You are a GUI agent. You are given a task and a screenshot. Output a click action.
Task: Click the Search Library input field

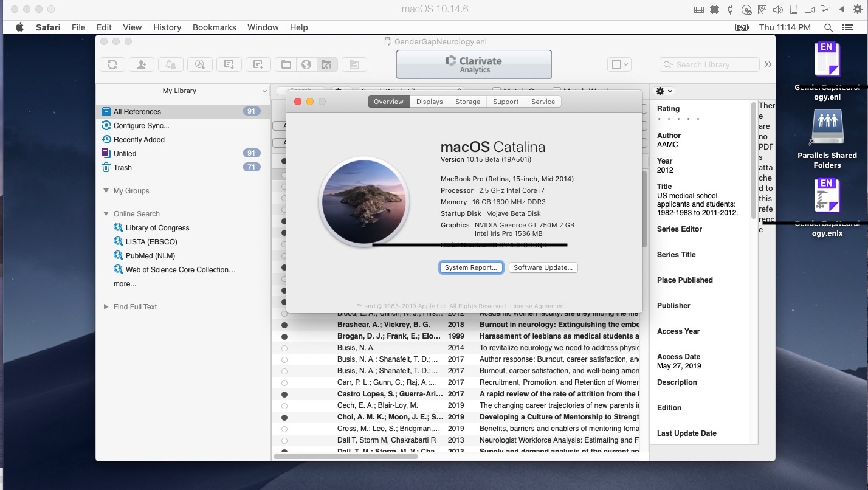tap(709, 64)
